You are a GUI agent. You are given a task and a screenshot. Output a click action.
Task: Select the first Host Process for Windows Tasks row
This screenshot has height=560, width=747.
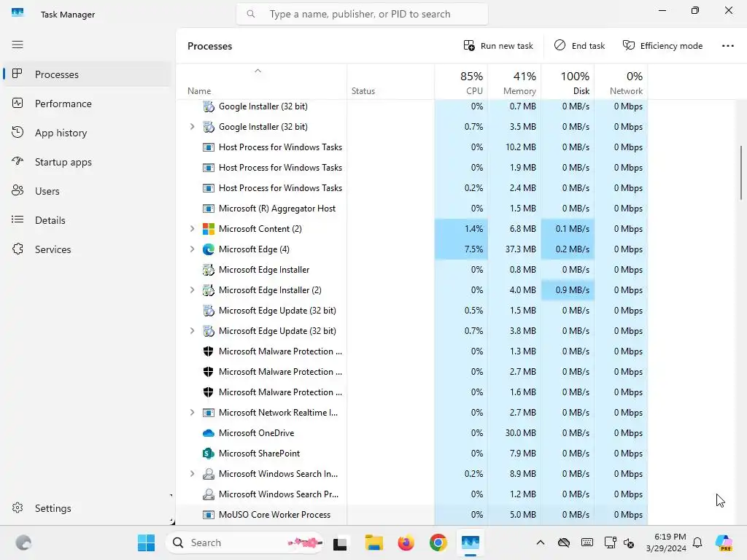411,147
